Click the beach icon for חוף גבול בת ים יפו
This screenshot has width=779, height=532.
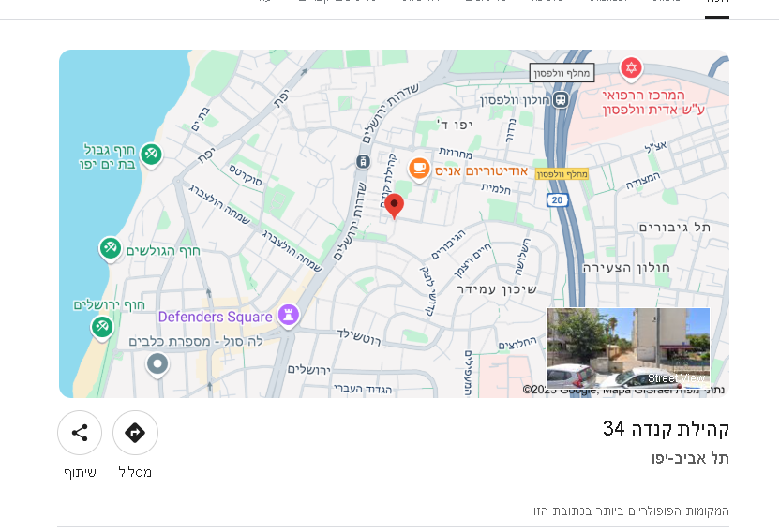point(151,155)
